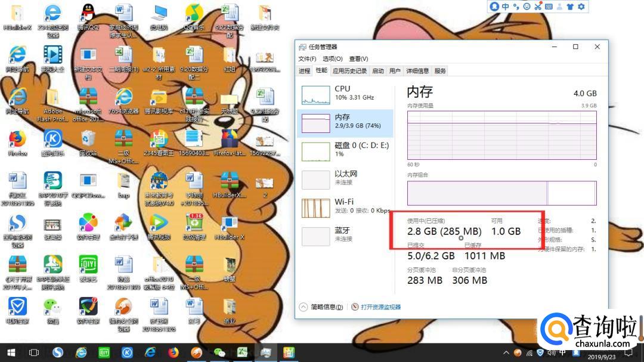
Task: Open the 文件(F) menu in Task Manager
Action: [x=307, y=59]
